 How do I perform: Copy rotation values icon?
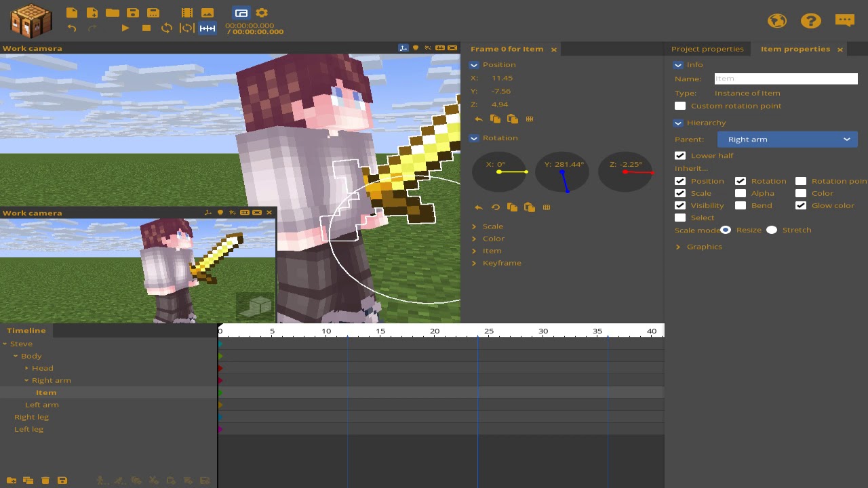click(x=513, y=207)
